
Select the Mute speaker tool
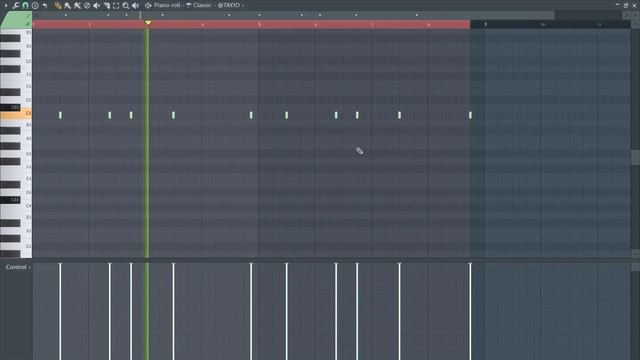(97, 5)
